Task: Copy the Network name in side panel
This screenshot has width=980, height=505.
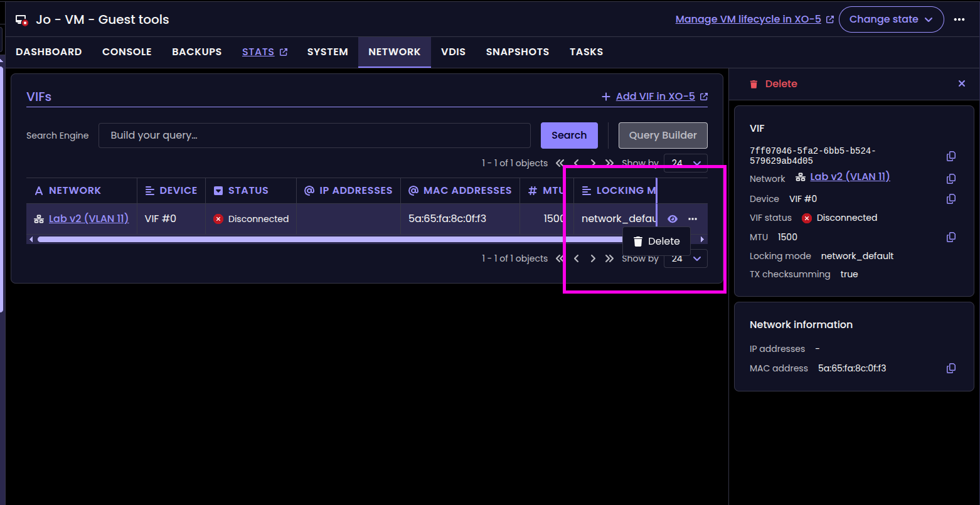Action: click(x=951, y=179)
